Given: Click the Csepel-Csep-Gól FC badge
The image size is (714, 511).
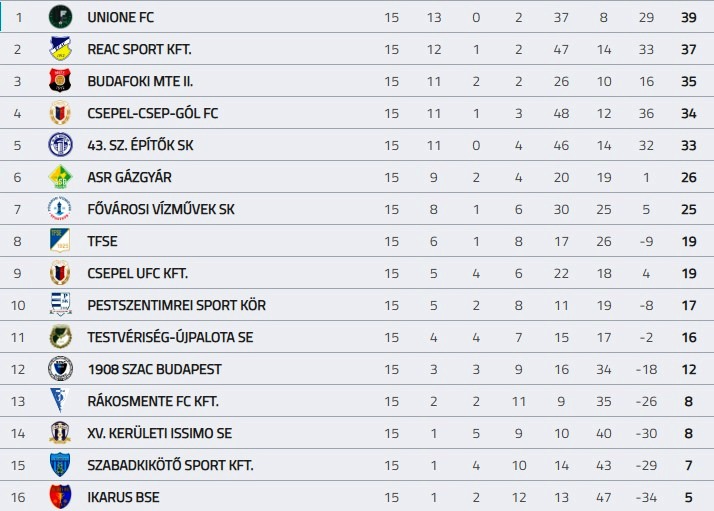Looking at the screenshot, I should tap(60, 113).
